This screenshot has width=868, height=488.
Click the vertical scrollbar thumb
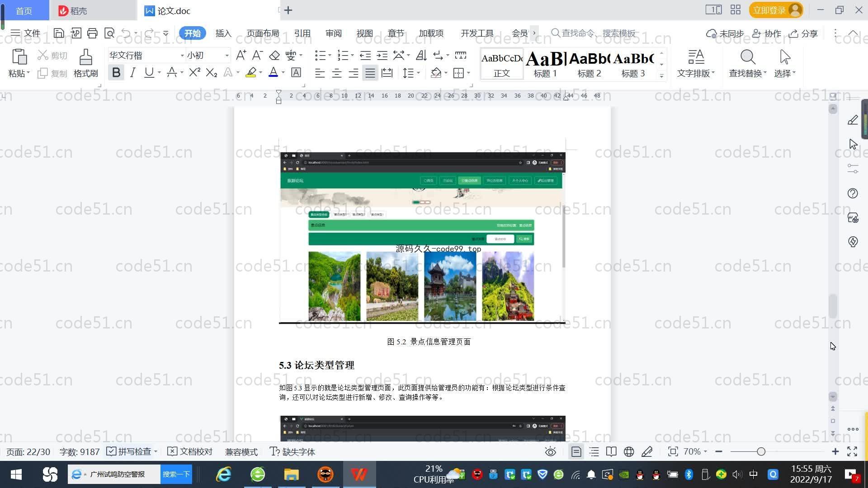(833, 306)
